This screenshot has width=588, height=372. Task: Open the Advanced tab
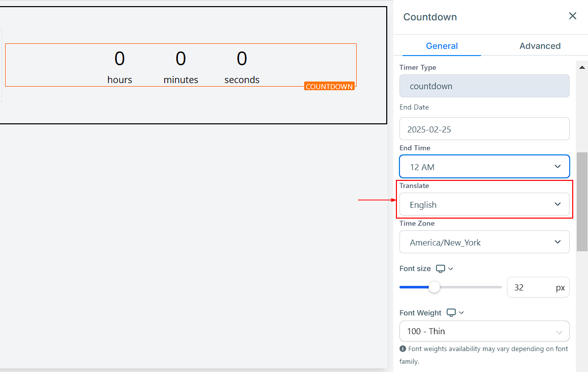(x=540, y=46)
